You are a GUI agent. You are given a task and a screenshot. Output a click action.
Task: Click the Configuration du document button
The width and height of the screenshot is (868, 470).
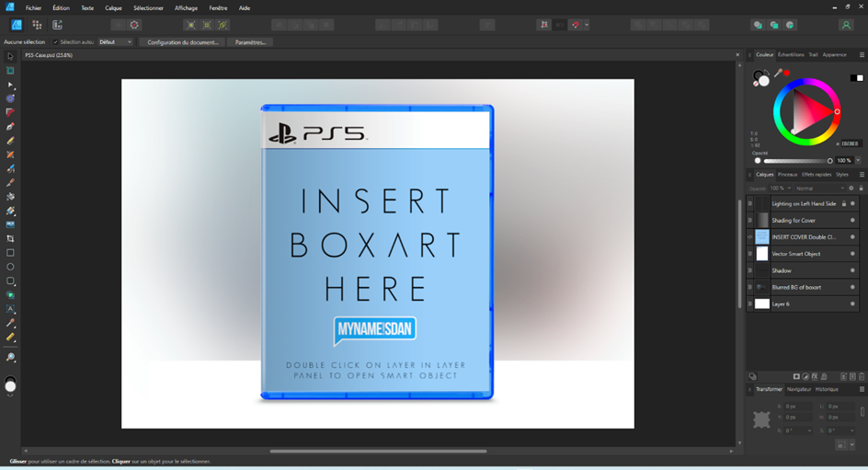(182, 42)
